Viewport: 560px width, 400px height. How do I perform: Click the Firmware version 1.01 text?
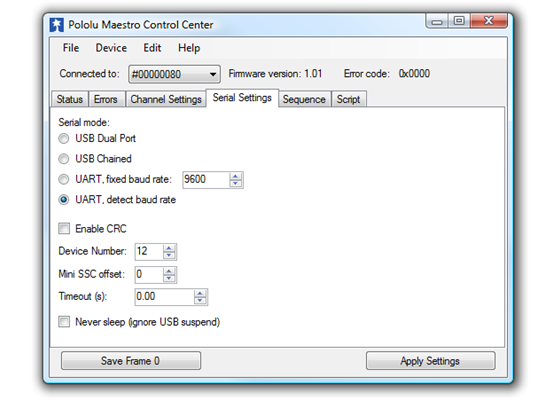pyautogui.click(x=275, y=74)
